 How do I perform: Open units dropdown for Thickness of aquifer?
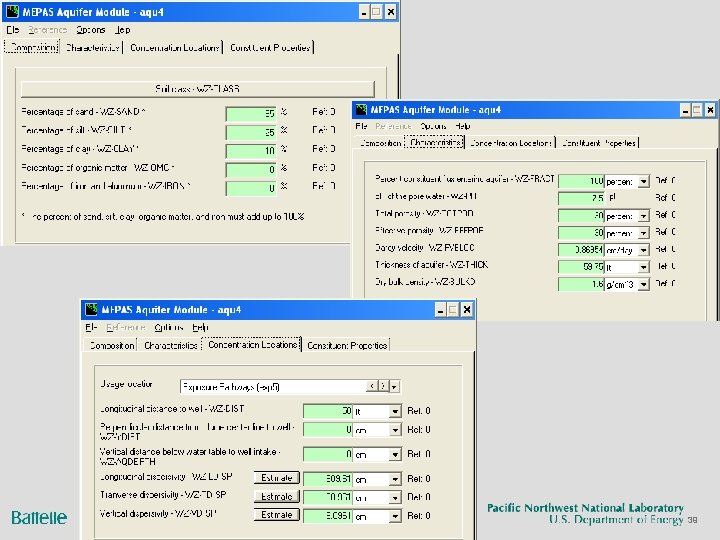[644, 267]
